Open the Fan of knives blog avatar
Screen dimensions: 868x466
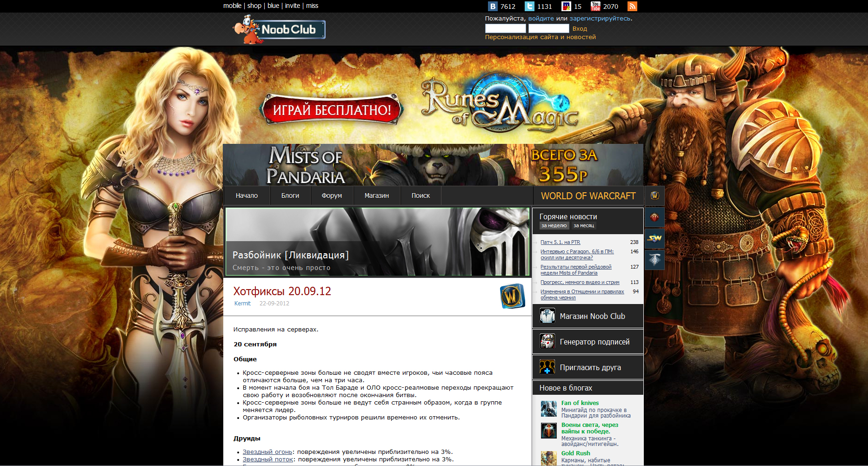tap(549, 409)
